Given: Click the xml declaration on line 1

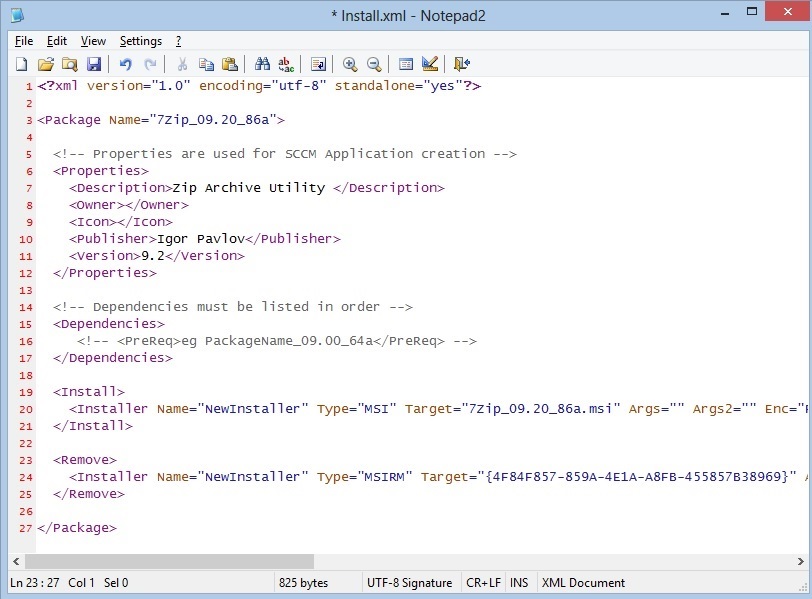Looking at the screenshot, I should tap(259, 86).
